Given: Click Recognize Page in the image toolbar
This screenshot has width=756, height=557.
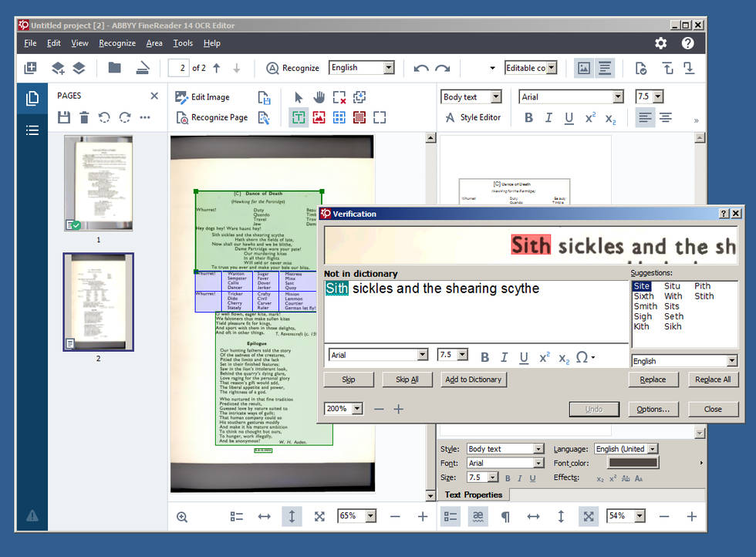Looking at the screenshot, I should [211, 117].
